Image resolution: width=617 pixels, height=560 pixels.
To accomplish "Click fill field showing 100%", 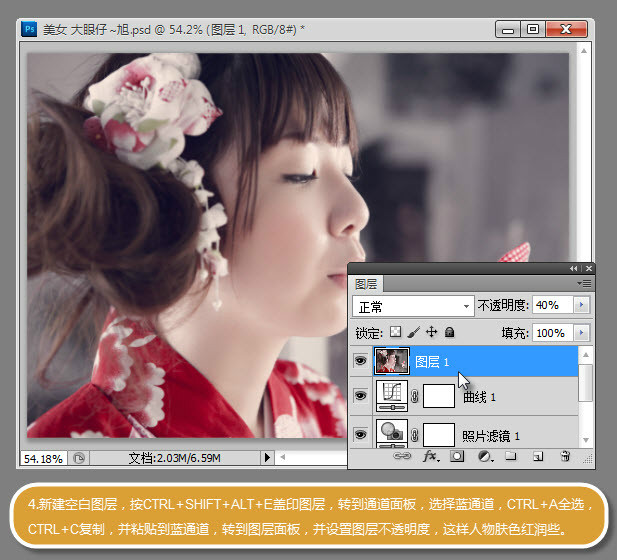I will click(553, 333).
